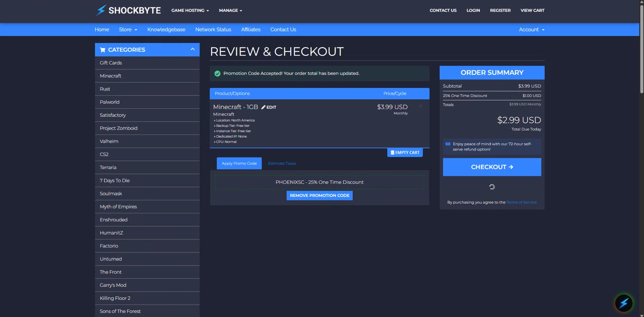
Task: Open the lightning chat widget icon
Action: click(624, 303)
